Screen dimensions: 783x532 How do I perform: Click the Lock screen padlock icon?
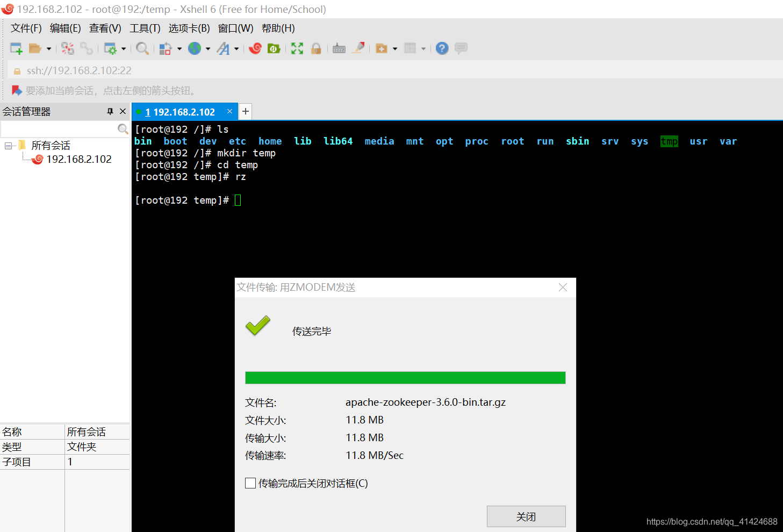(316, 48)
